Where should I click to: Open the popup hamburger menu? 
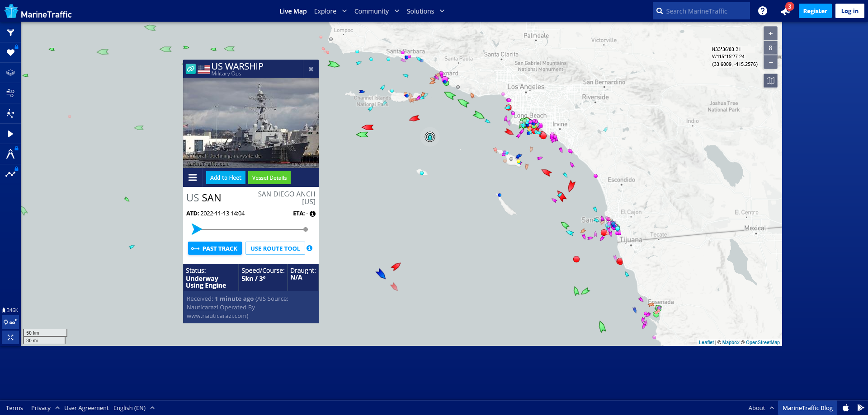pyautogui.click(x=193, y=177)
